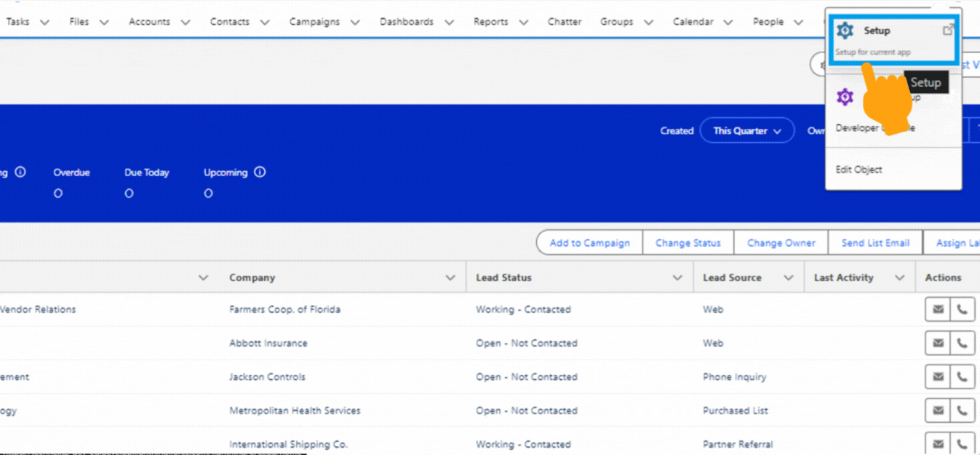Open Setup from the setup menu

click(x=876, y=31)
